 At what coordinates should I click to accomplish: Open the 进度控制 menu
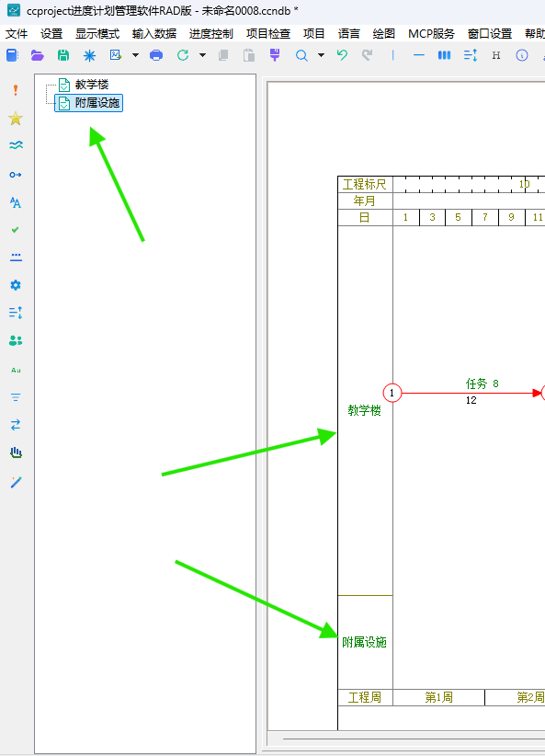click(x=211, y=34)
